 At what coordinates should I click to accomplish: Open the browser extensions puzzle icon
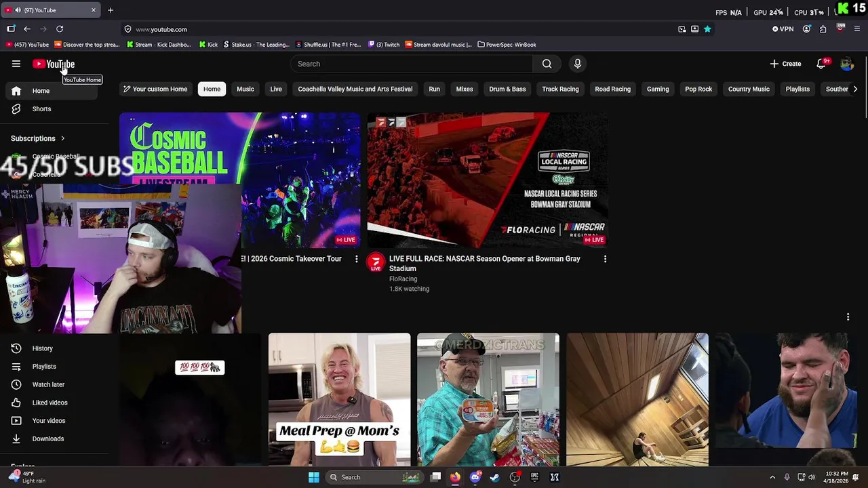pos(823,29)
